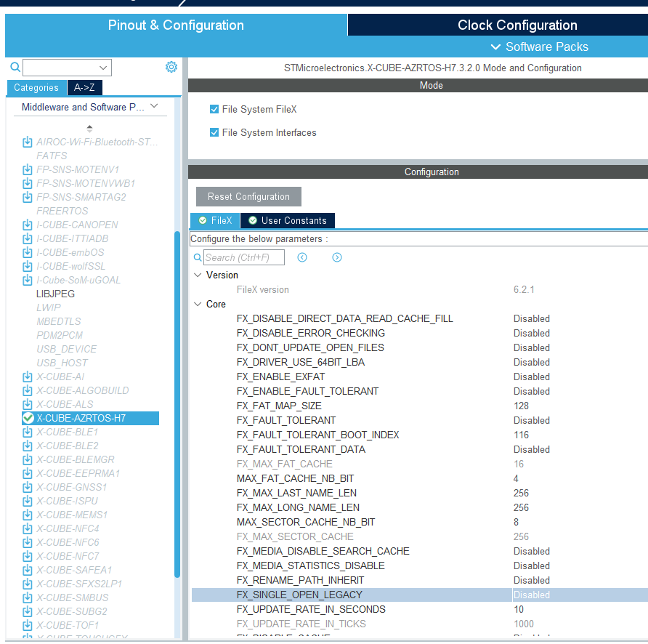
Task: Click the download icon beside I-CUBE-wolfSSL
Action: 28,266
